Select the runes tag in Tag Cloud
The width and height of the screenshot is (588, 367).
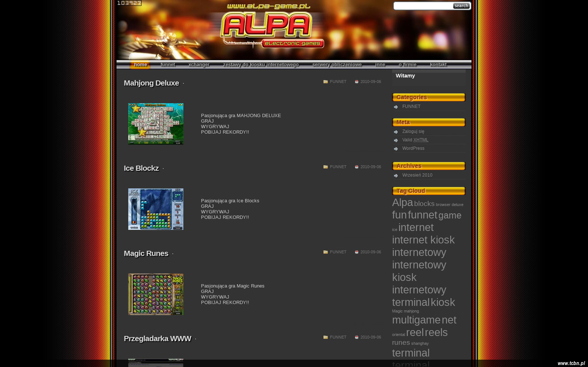[x=401, y=343]
